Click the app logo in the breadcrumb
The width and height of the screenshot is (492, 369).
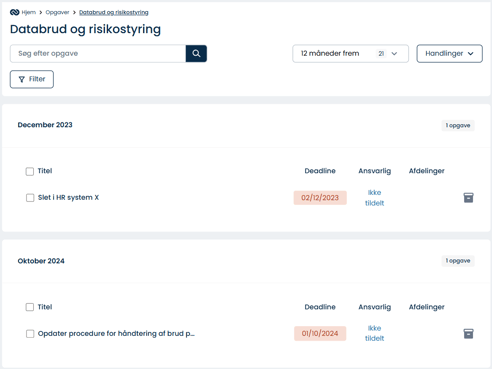tap(15, 12)
